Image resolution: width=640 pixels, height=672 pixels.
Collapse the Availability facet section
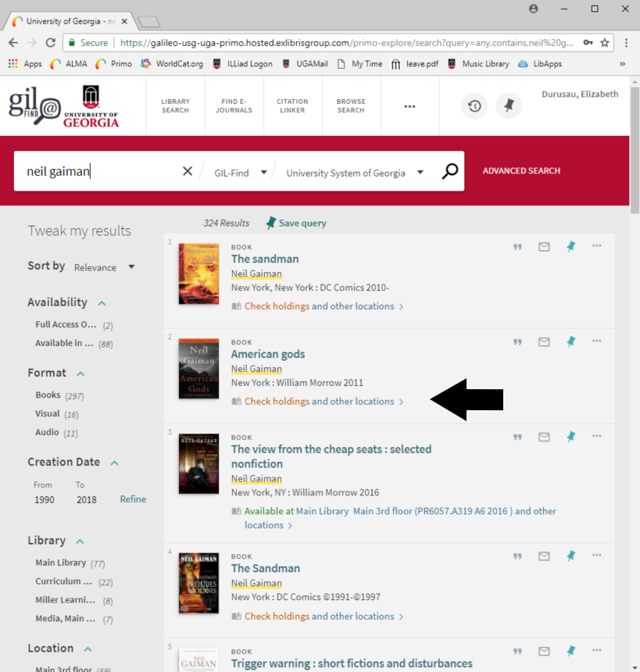(x=102, y=303)
